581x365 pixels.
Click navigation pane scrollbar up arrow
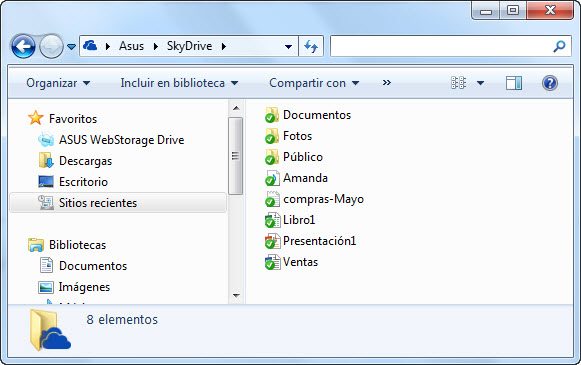pyautogui.click(x=236, y=108)
